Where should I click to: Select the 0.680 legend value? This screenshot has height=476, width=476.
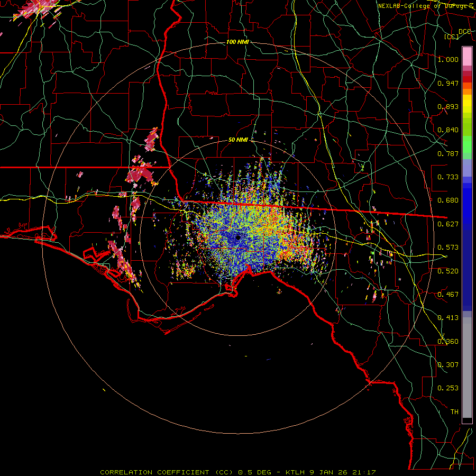click(x=448, y=200)
